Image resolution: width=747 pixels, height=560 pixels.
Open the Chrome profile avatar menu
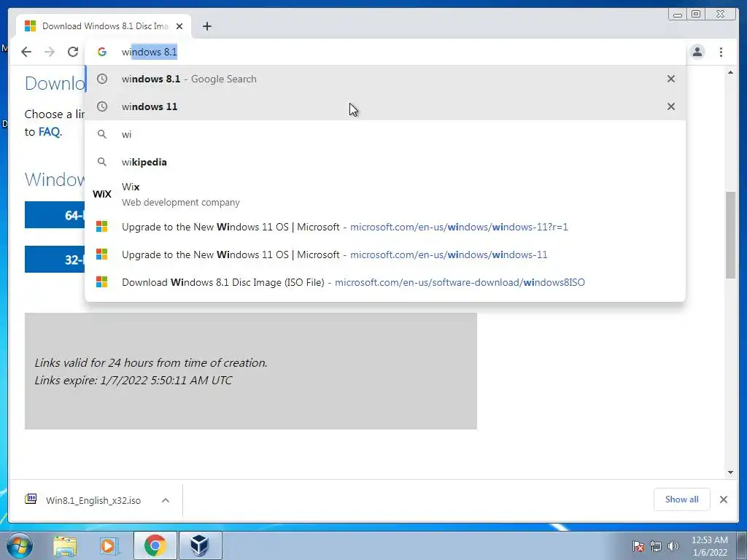click(697, 52)
